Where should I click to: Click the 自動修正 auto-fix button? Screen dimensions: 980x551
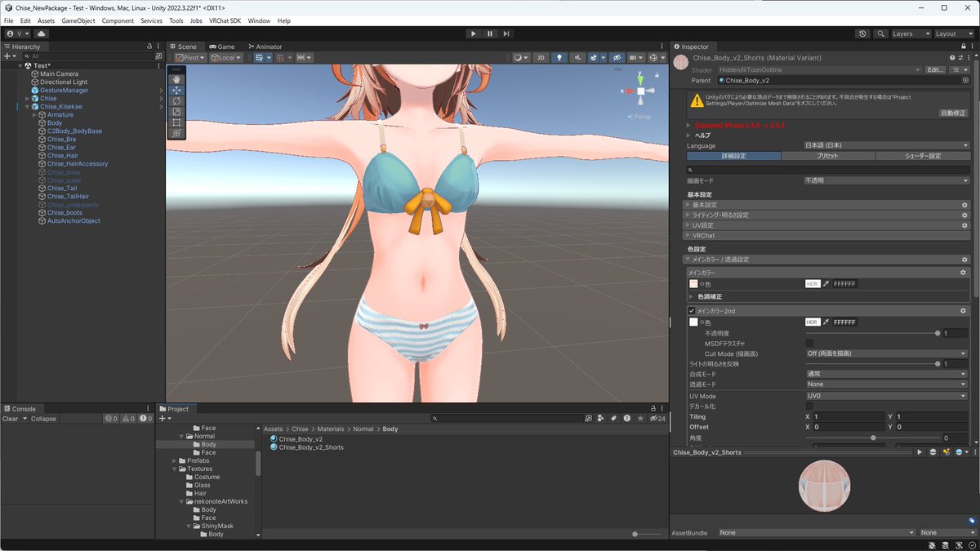(952, 113)
